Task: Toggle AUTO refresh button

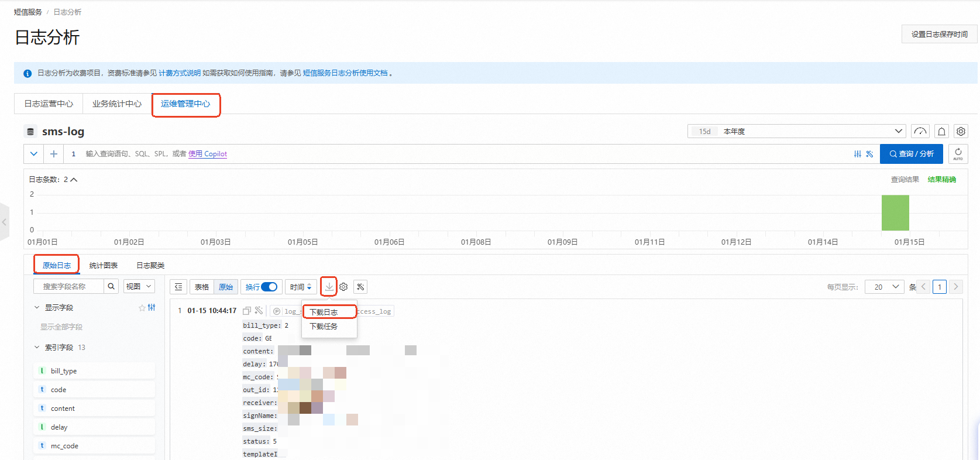Action: 958,154
